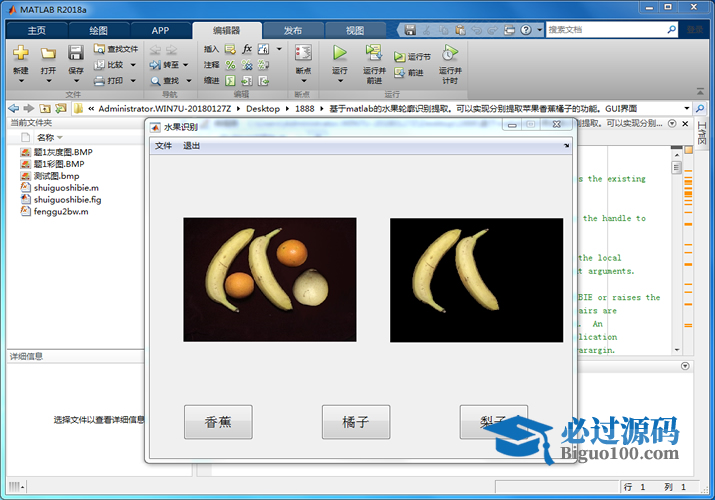The width and height of the screenshot is (715, 500).
Task: Click the 断点 (Breakpoints) icon
Action: (303, 53)
